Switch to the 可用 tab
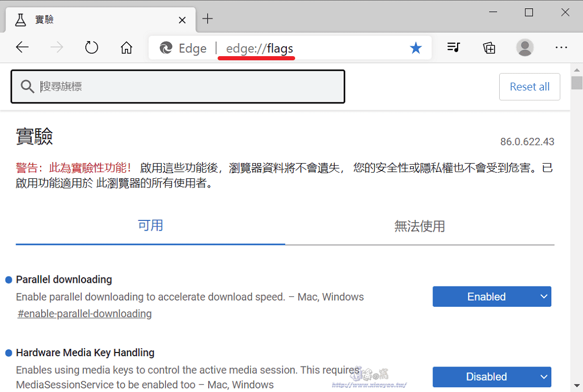 coord(150,226)
